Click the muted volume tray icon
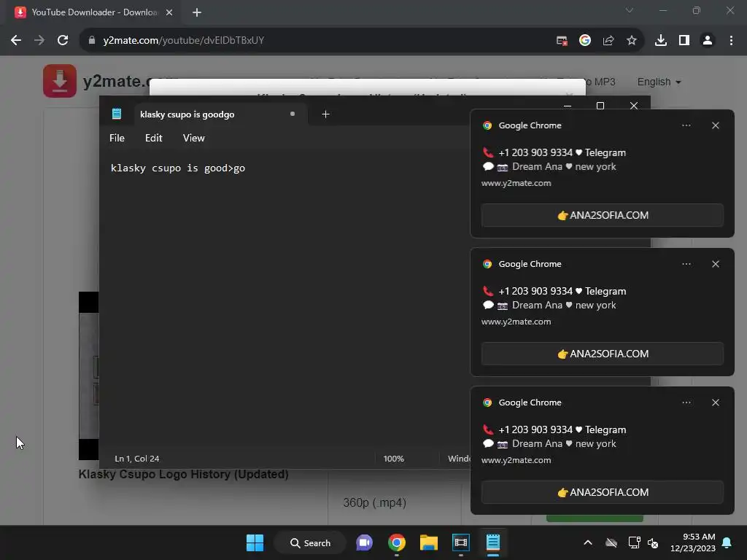 (653, 542)
